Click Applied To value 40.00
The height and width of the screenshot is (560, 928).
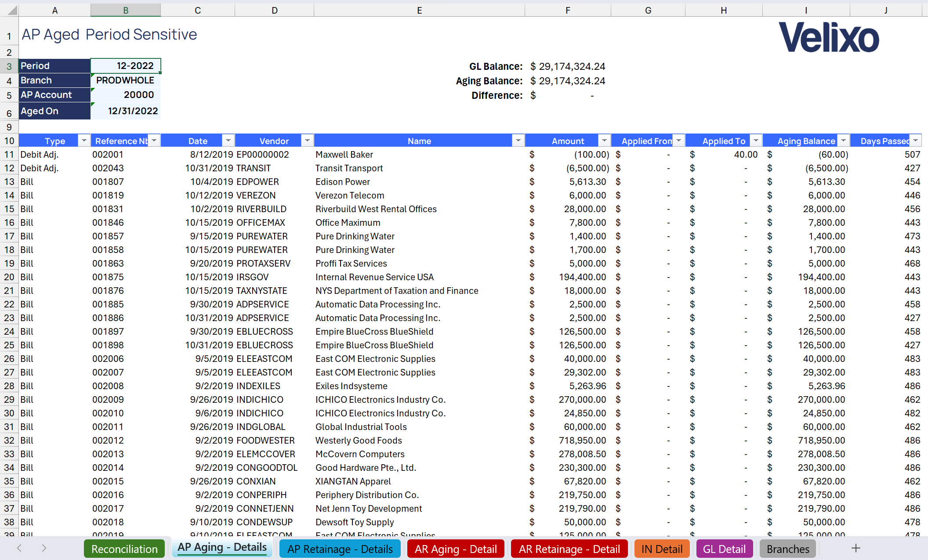coord(746,155)
